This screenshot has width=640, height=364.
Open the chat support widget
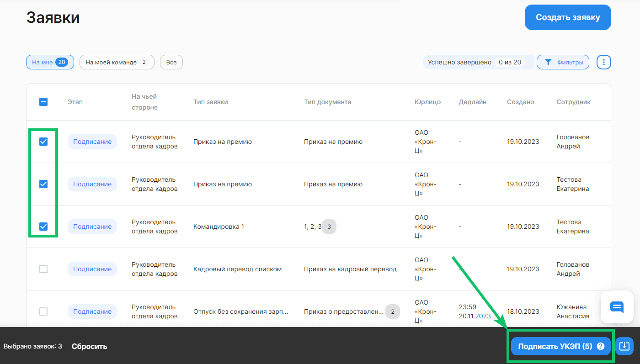(617, 307)
